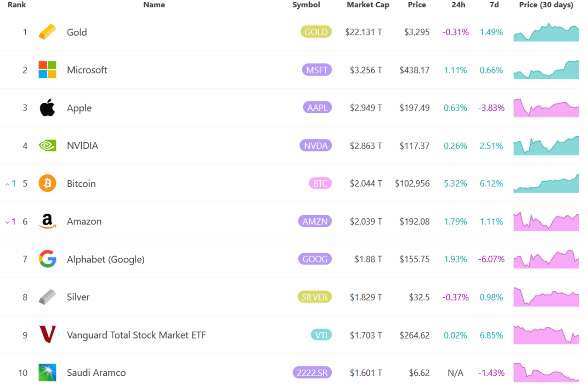Click the AMZN symbol badge
588x390 pixels.
click(315, 221)
